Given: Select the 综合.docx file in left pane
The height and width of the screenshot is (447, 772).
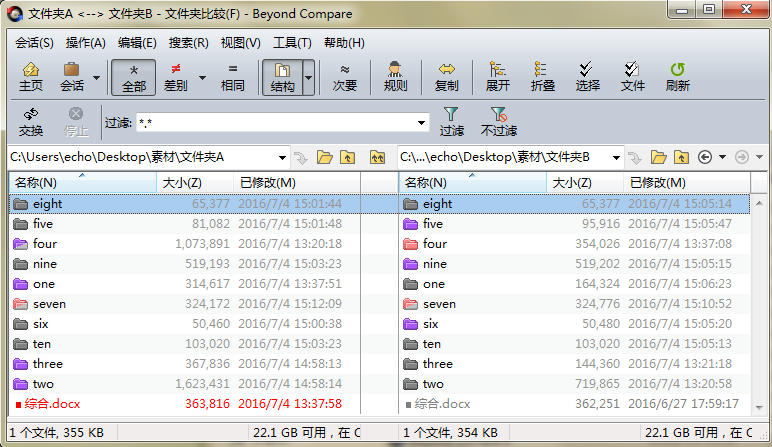Looking at the screenshot, I should coord(55,404).
